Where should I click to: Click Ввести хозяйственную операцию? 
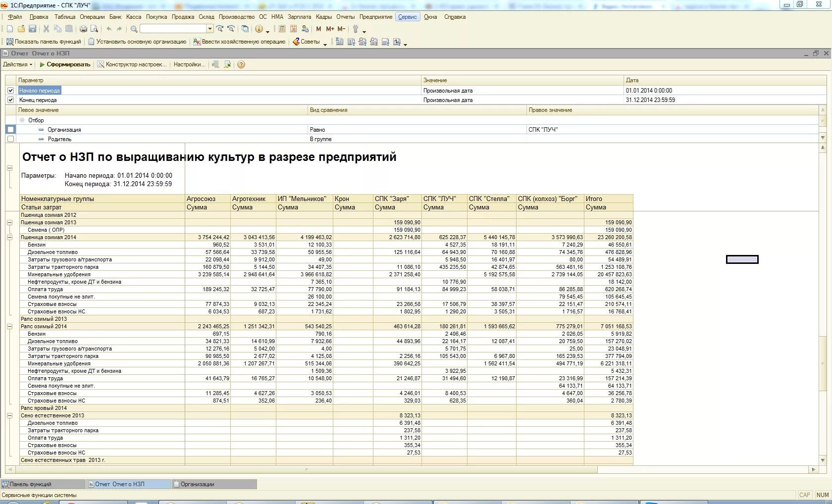(239, 42)
